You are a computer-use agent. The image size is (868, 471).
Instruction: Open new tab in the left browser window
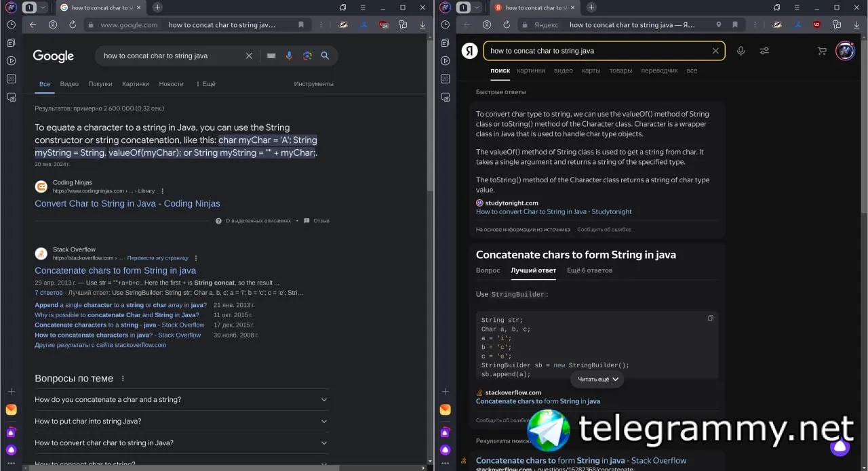pyautogui.click(x=157, y=7)
